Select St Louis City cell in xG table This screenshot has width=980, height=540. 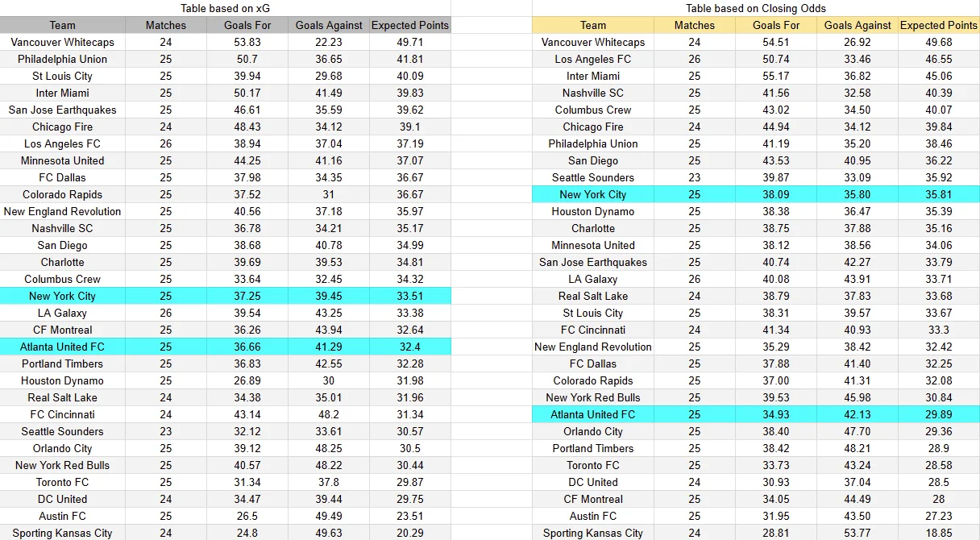pos(62,76)
